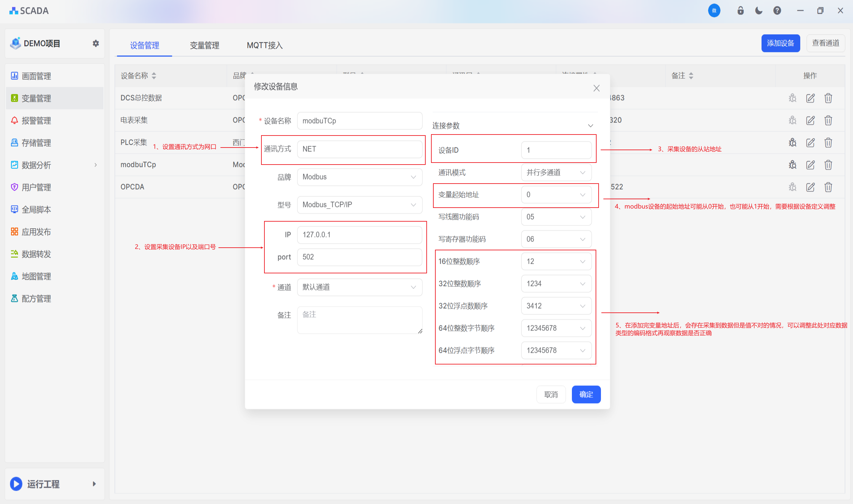Delete the 电表采集 device via trash icon
The width and height of the screenshot is (853, 504).
[828, 120]
